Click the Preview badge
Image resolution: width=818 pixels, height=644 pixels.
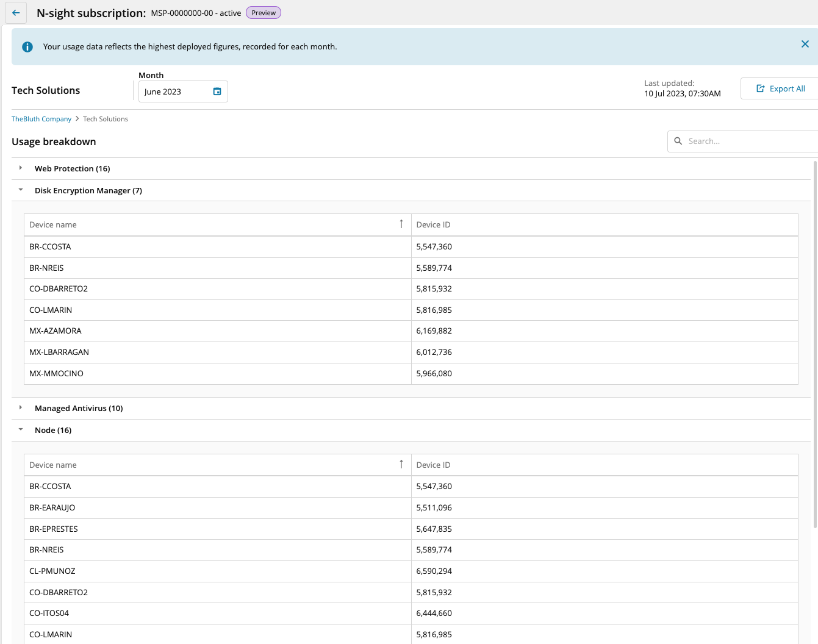264,13
